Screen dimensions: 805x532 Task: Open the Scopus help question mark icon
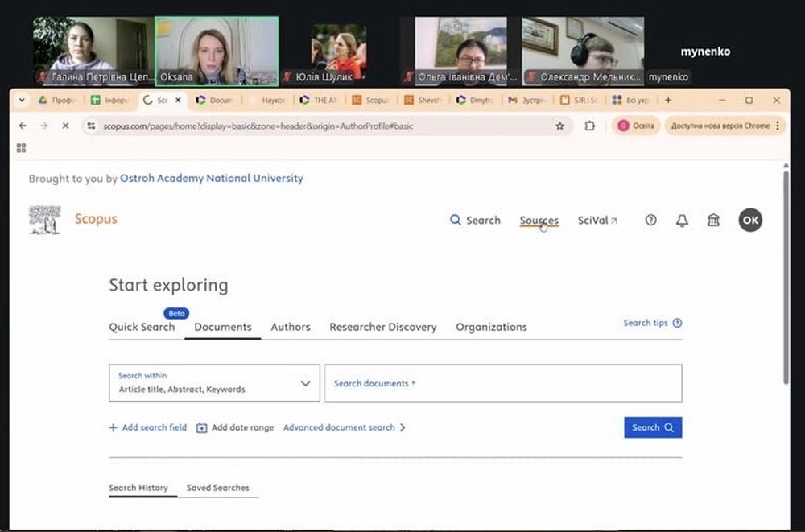pos(651,221)
